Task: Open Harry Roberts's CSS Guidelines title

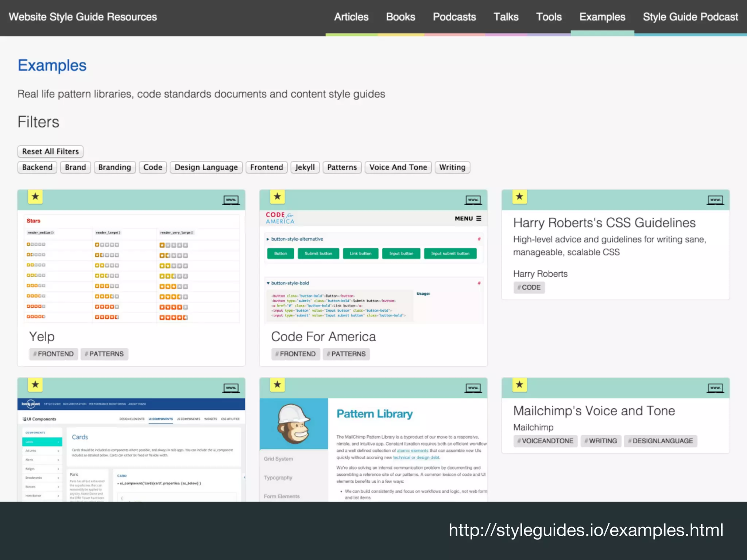Action: pyautogui.click(x=604, y=223)
